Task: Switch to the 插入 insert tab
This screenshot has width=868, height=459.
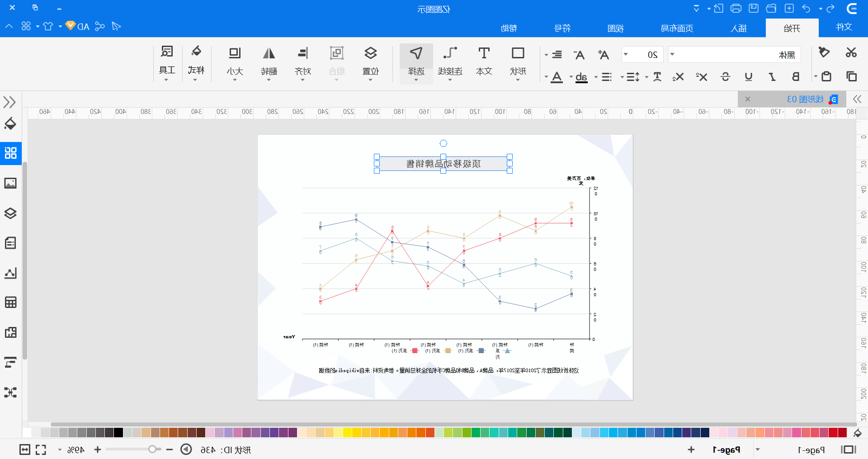Action: tap(739, 28)
